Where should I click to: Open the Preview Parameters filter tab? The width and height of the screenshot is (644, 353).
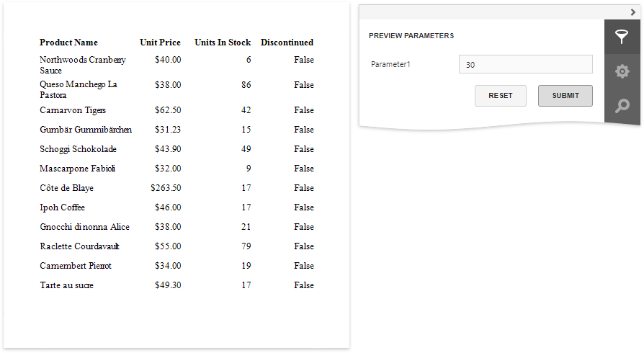pyautogui.click(x=622, y=37)
